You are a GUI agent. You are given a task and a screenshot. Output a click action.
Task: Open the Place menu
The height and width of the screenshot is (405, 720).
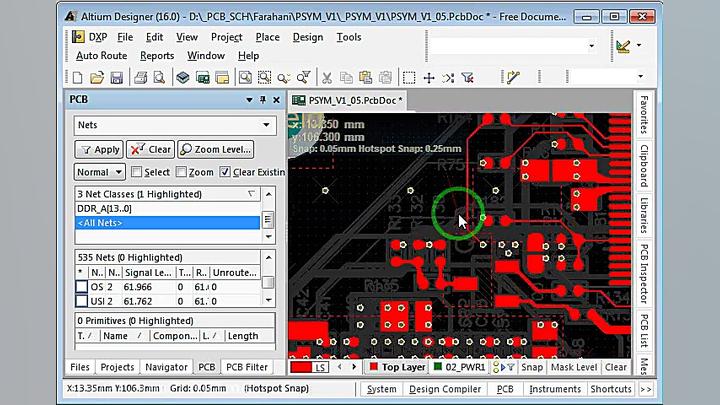click(267, 37)
